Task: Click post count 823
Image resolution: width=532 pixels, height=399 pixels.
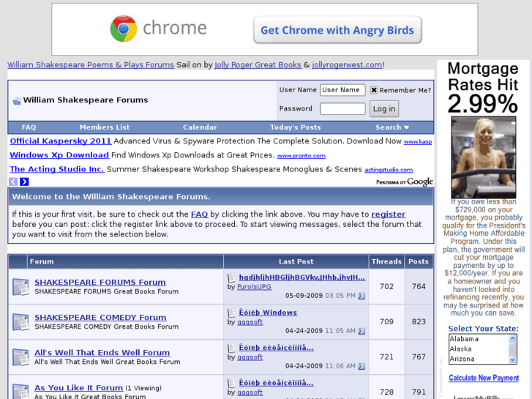Action: (x=419, y=321)
